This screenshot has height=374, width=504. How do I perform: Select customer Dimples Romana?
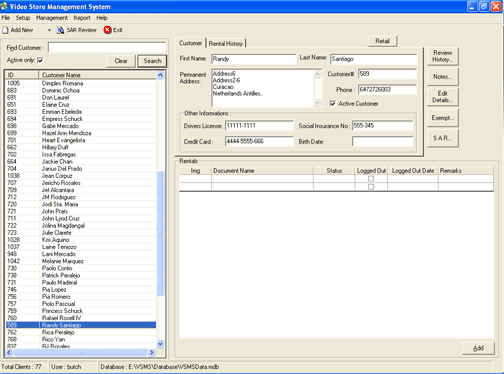pyautogui.click(x=81, y=83)
